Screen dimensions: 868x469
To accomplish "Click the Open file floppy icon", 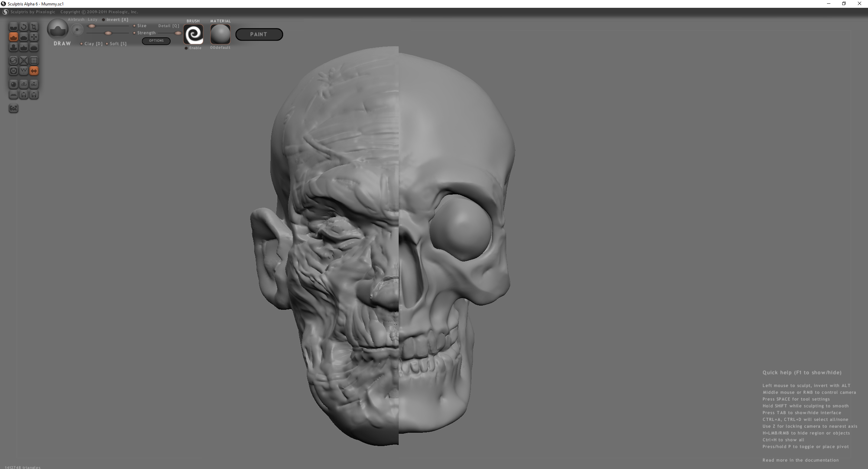I will [x=24, y=95].
